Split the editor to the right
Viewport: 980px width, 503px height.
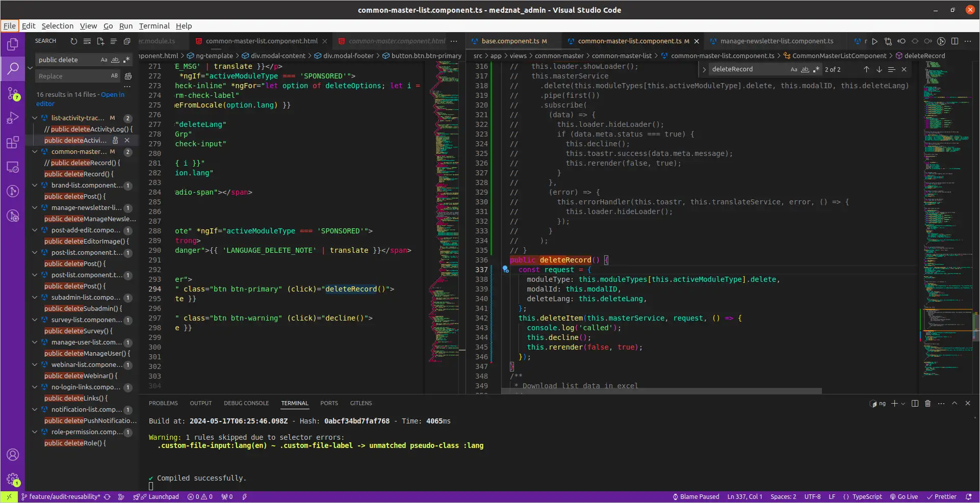tap(955, 41)
